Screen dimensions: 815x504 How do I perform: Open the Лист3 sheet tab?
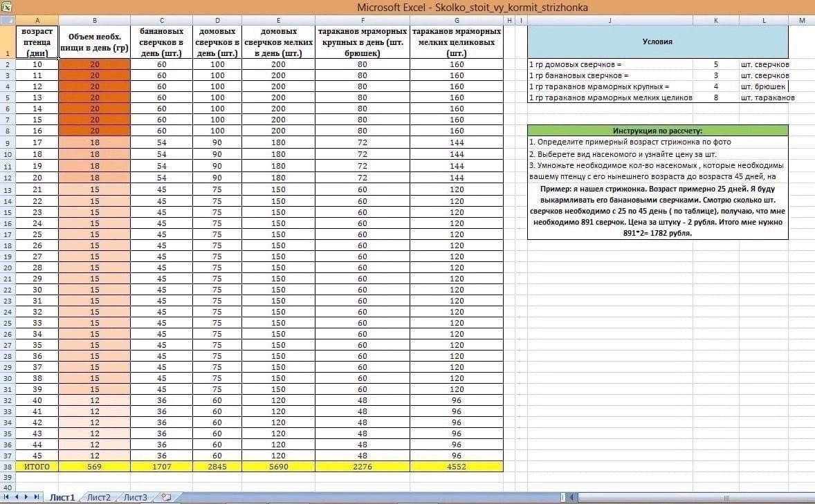[136, 497]
